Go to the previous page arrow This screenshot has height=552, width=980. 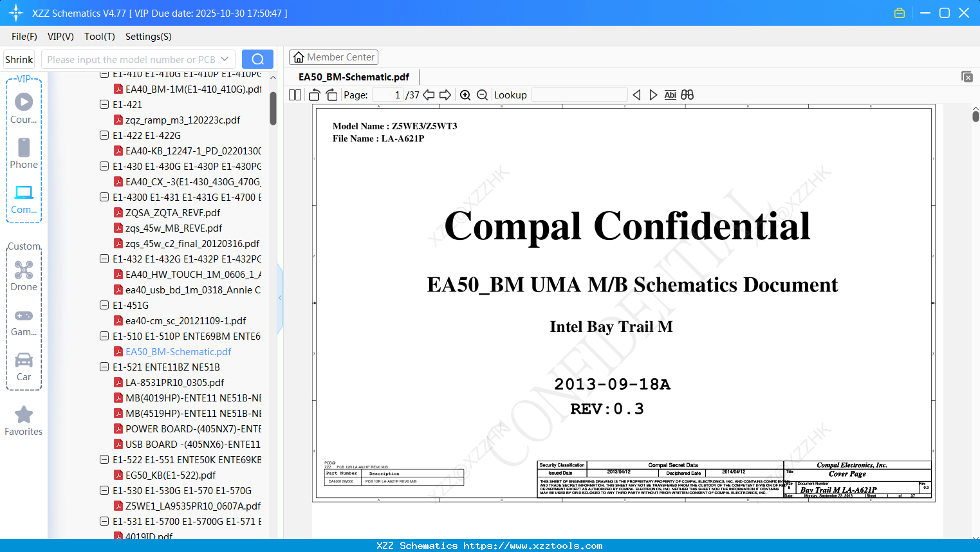[429, 95]
